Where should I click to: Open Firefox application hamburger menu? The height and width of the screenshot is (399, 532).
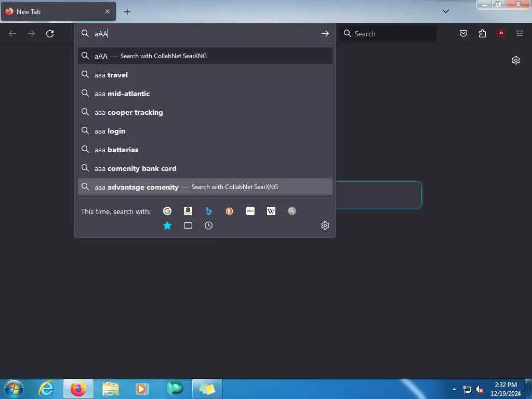point(520,33)
